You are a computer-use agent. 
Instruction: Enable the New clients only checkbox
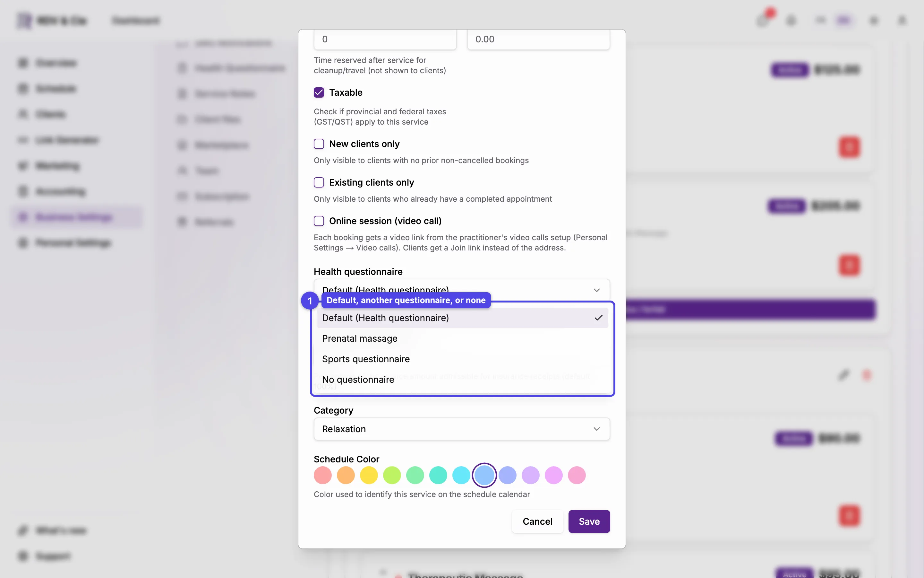pyautogui.click(x=319, y=144)
